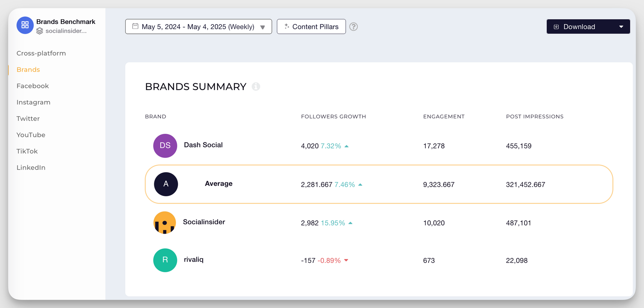
Task: Click the download icon in Download button
Action: coord(556,27)
